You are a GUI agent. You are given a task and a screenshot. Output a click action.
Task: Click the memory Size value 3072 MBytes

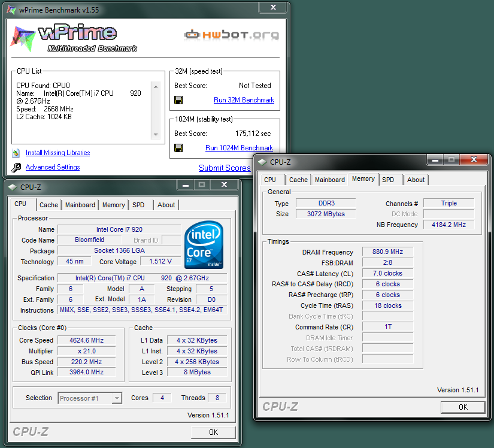pos(326,214)
